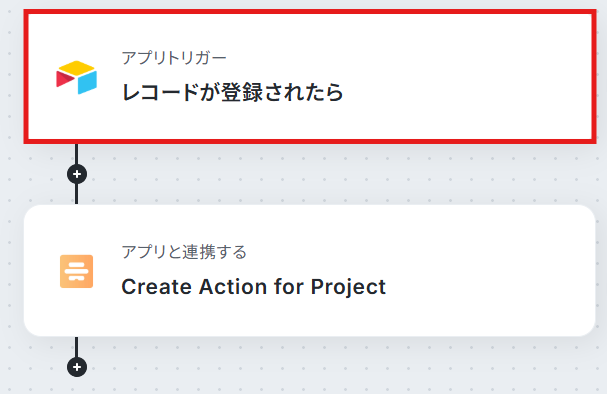Click the yellow top face of Airtable logo

77,68
